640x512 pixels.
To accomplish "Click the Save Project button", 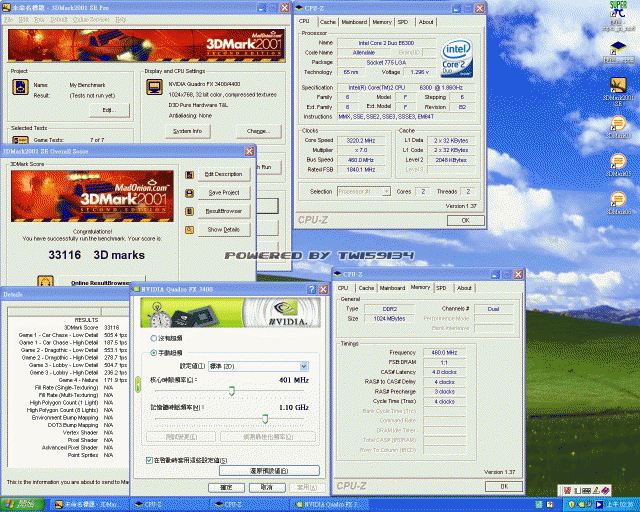I will coord(224,193).
